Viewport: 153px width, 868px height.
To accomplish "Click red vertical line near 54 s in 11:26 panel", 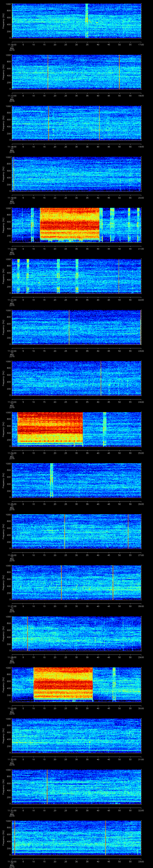I will point(128,531).
